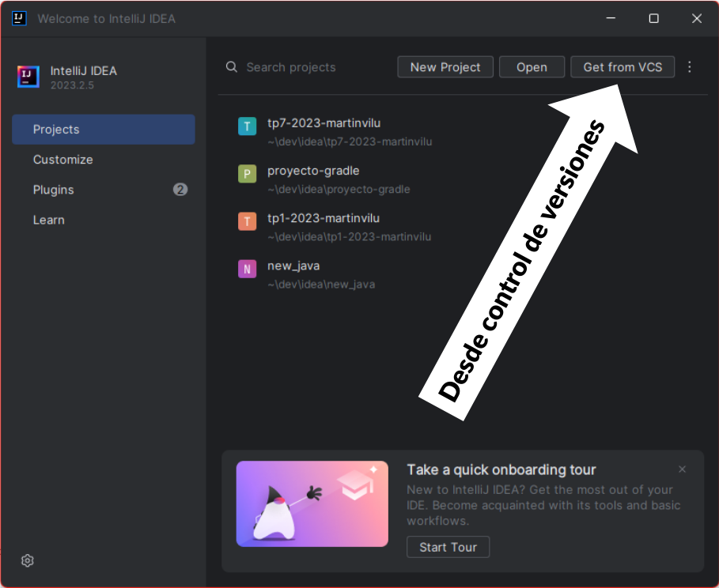
Task: Open the Plugins section
Action: [x=54, y=190]
